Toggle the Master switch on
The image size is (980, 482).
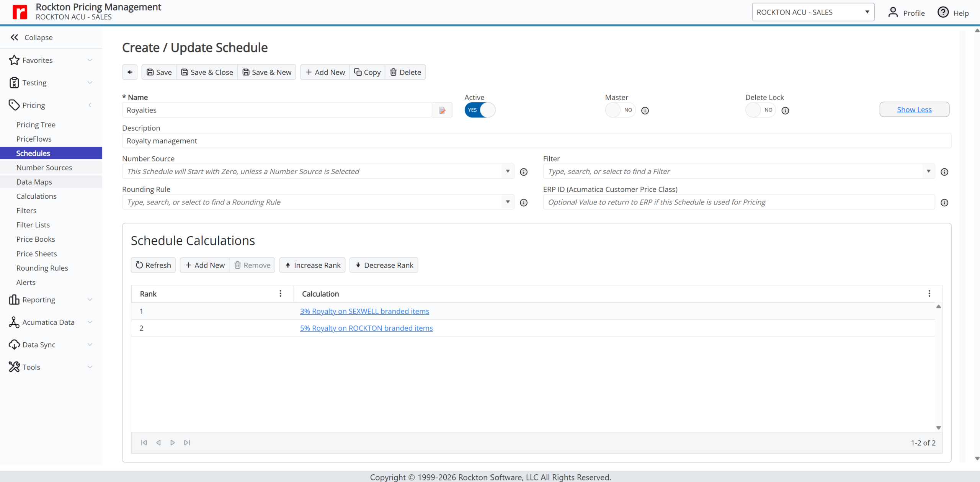(620, 110)
